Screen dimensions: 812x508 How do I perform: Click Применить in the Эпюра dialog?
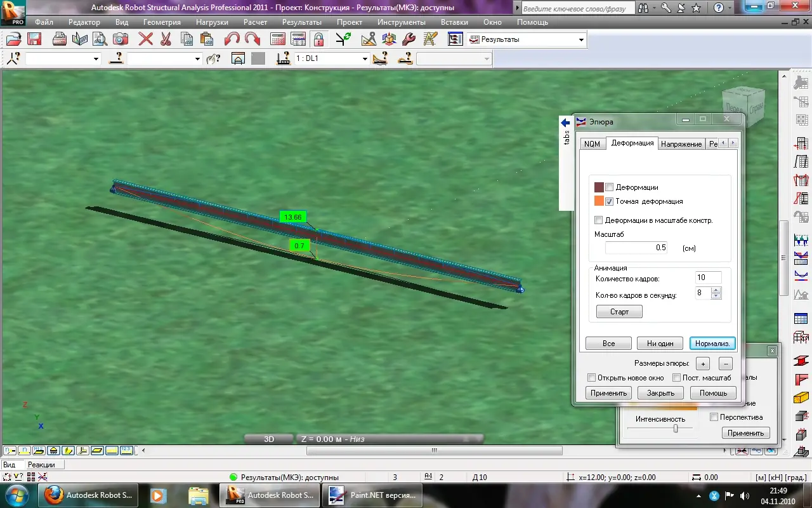[x=609, y=393]
